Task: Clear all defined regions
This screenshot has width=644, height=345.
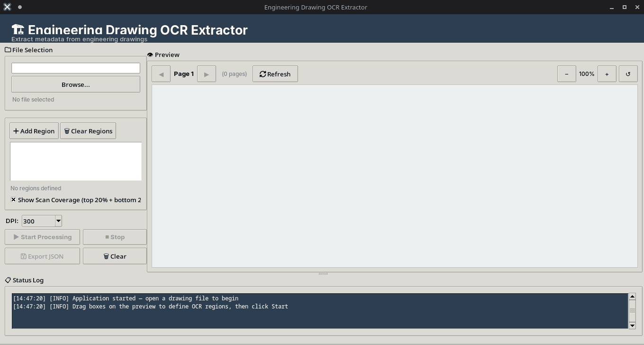Action: pyautogui.click(x=88, y=131)
